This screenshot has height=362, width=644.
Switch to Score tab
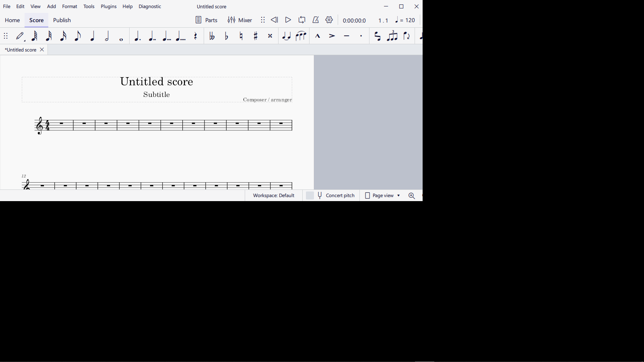[x=37, y=21]
